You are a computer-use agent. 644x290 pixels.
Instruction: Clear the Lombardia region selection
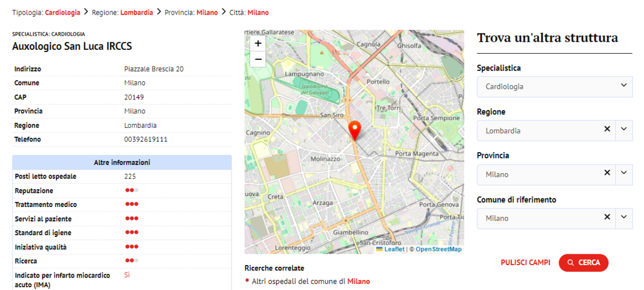coord(607,129)
